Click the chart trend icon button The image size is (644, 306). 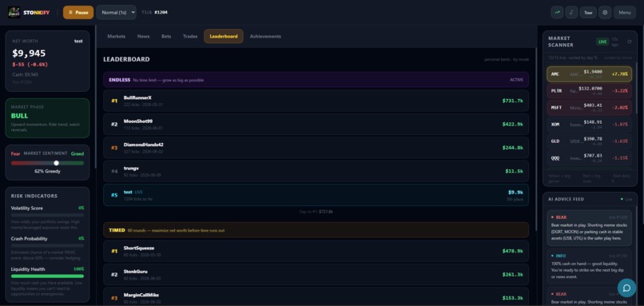point(557,12)
